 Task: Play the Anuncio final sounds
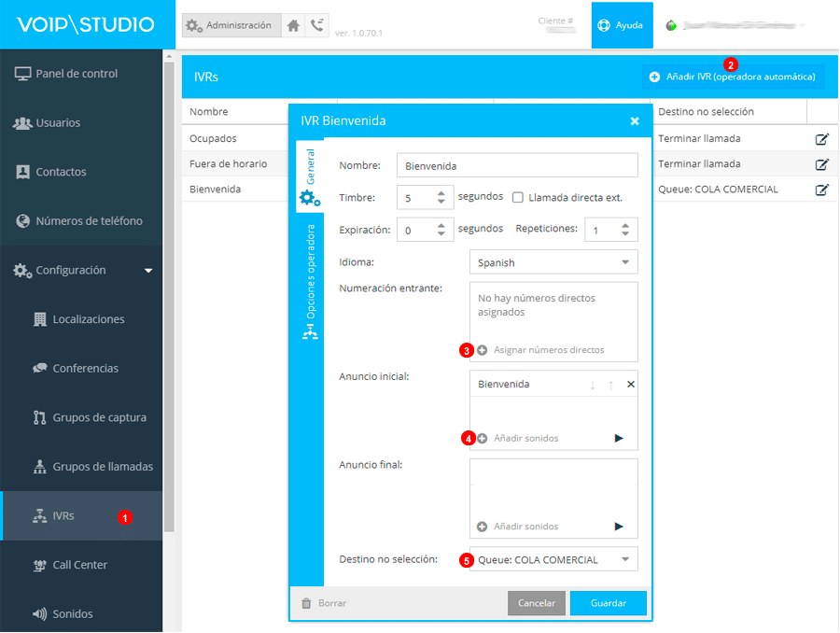pos(618,527)
